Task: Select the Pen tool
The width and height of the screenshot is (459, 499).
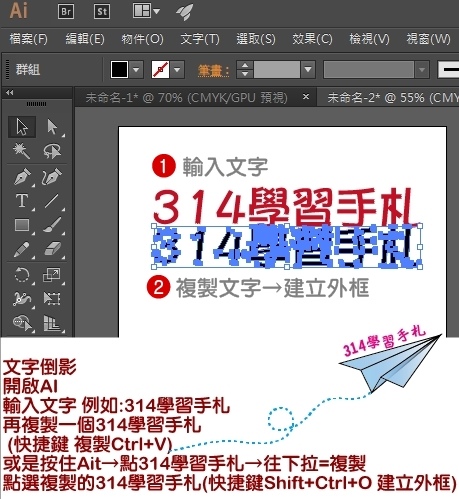Action: [x=22, y=177]
